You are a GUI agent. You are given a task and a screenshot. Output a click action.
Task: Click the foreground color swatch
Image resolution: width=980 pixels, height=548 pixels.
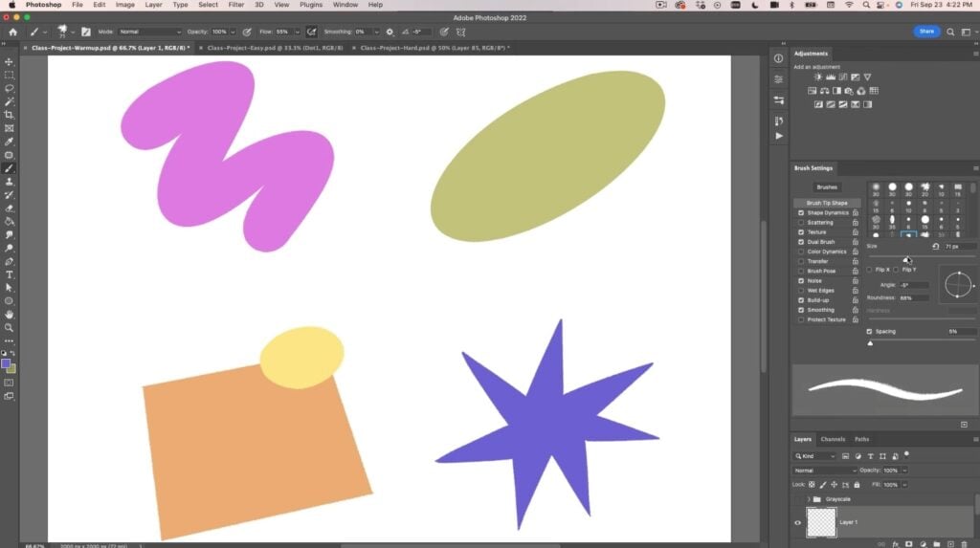pyautogui.click(x=6, y=364)
